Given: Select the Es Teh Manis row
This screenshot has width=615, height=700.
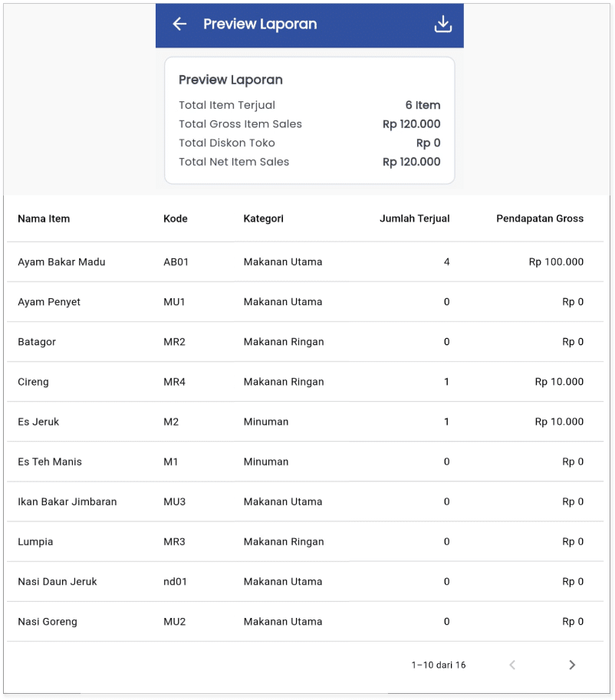Looking at the screenshot, I should [x=305, y=462].
